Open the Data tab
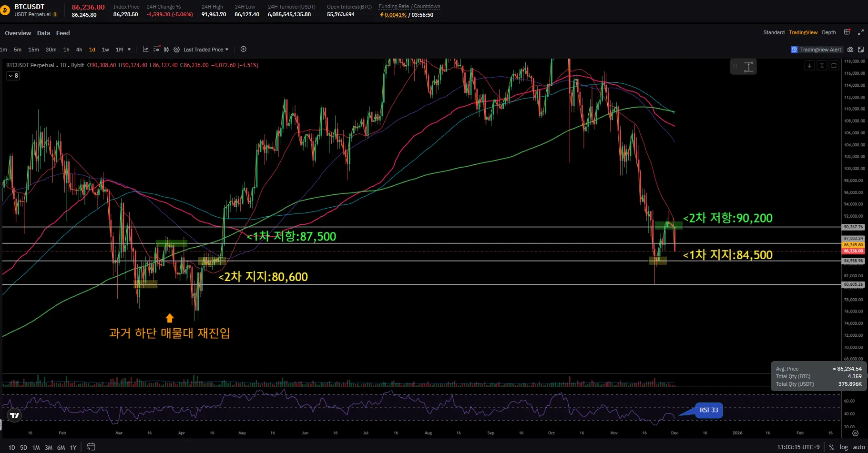The height and width of the screenshot is (453, 868). click(43, 33)
